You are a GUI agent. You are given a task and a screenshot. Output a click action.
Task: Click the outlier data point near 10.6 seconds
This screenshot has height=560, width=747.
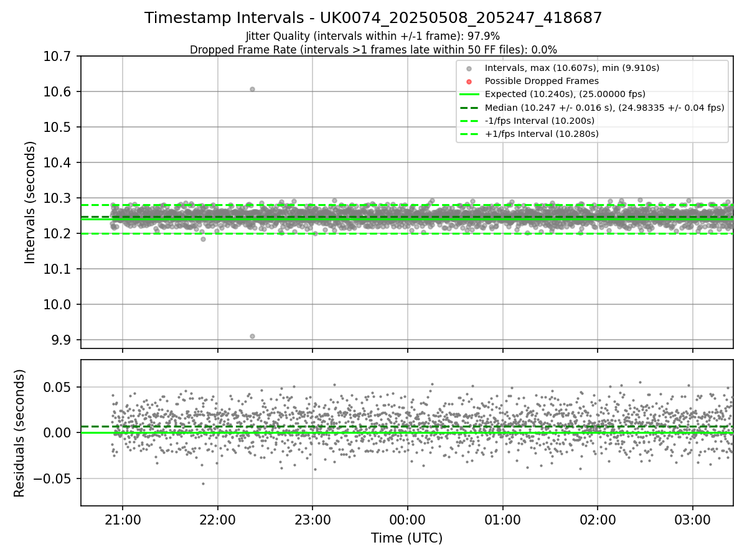[252, 89]
